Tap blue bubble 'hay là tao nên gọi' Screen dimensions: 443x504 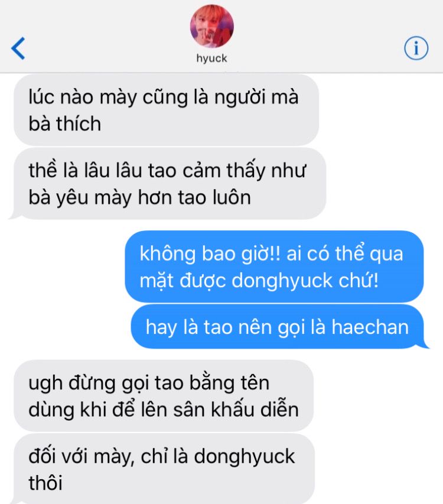point(277,327)
